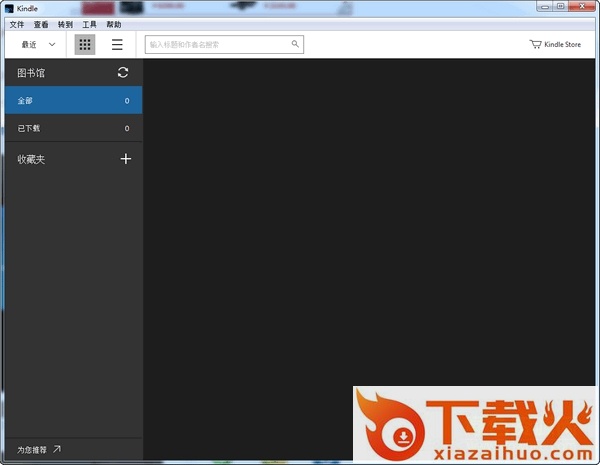Screen dimensions: 600x465
Task: Switch to list view layout
Action: (117, 45)
